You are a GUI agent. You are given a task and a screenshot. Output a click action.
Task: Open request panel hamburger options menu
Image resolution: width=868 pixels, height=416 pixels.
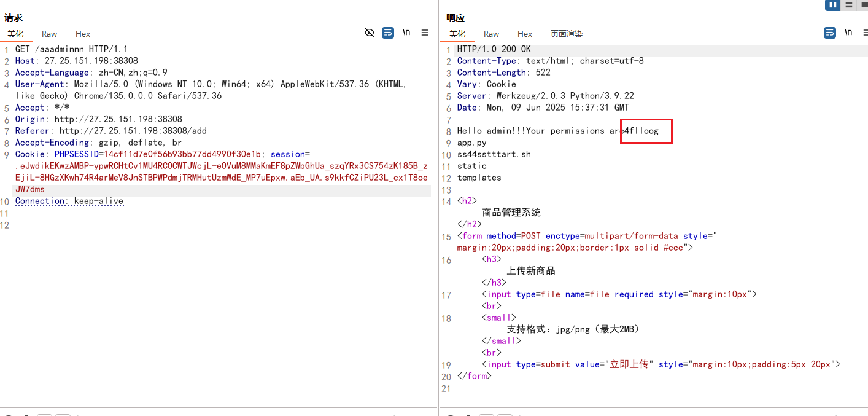tap(425, 33)
